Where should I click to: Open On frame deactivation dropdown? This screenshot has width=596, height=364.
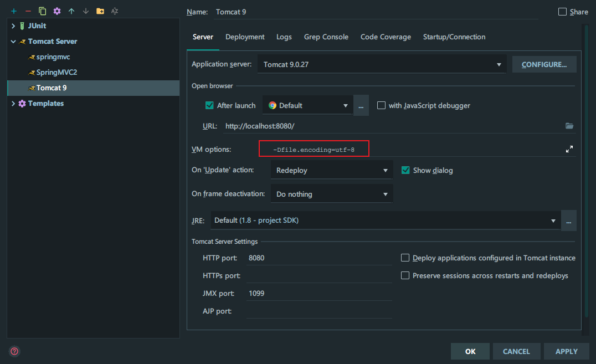[331, 194]
